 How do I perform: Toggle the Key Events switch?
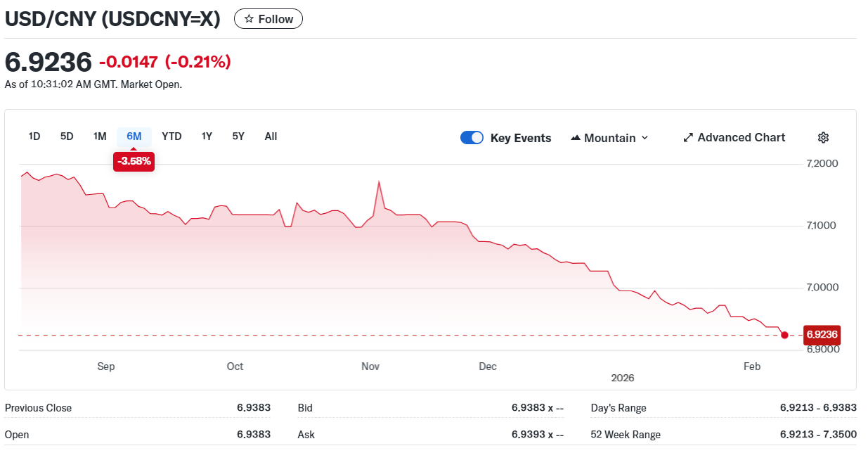click(x=472, y=138)
